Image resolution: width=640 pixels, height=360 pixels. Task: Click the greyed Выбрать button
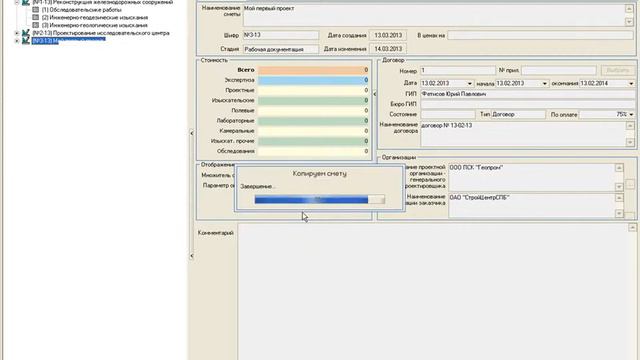(x=618, y=71)
